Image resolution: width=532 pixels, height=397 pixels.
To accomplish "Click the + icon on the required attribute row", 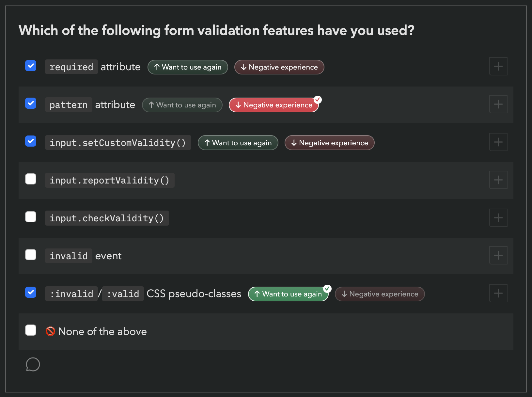I will 498,66.
